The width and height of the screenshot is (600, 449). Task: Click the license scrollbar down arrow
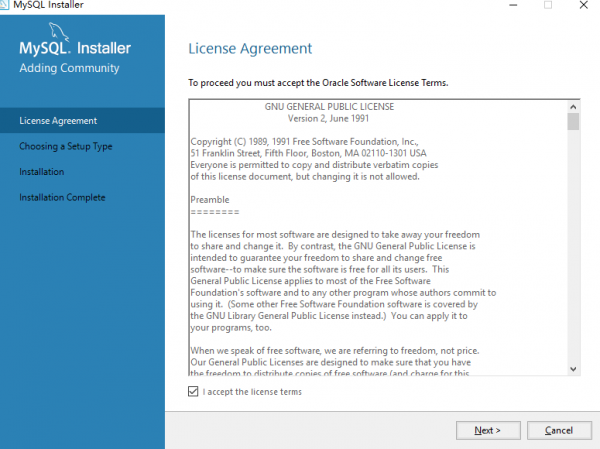click(573, 369)
